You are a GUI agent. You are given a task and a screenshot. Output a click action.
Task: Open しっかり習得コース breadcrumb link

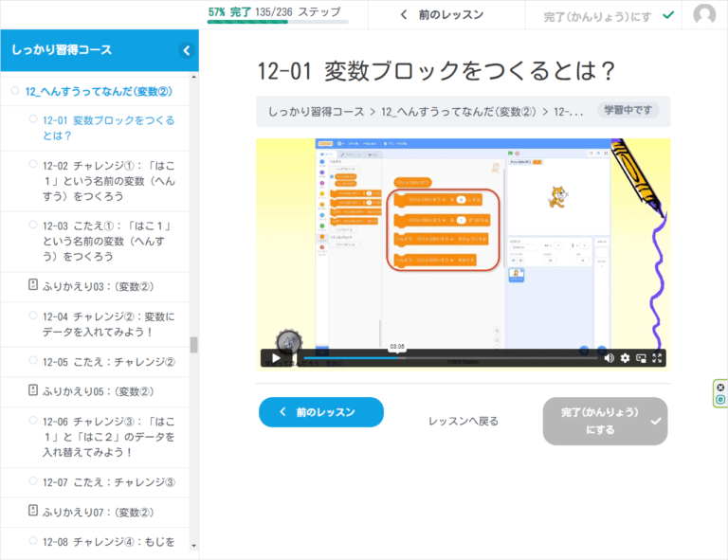click(x=316, y=111)
